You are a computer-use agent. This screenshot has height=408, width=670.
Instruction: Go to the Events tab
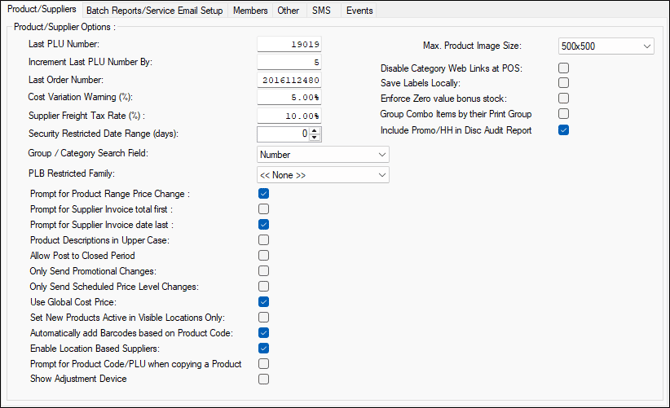(x=359, y=11)
